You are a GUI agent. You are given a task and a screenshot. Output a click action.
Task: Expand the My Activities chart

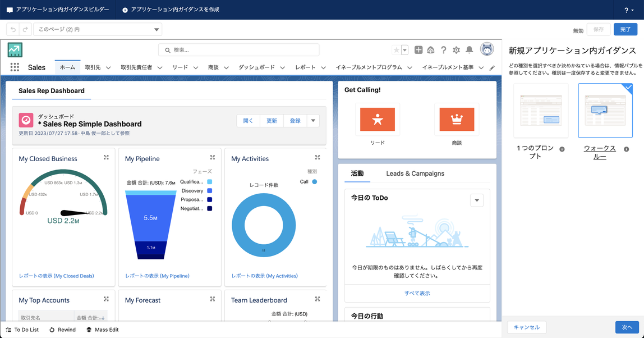[x=318, y=157]
